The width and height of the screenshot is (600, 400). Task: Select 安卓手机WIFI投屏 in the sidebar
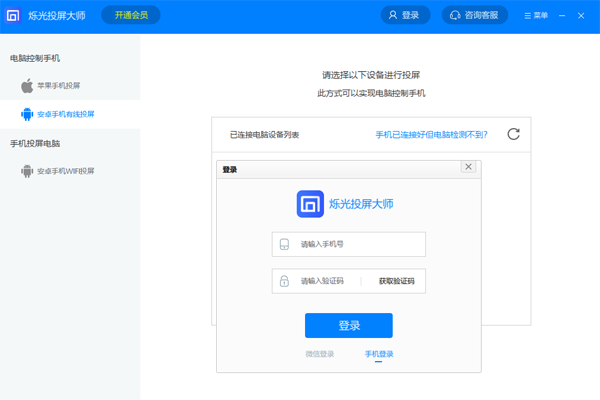[70, 171]
